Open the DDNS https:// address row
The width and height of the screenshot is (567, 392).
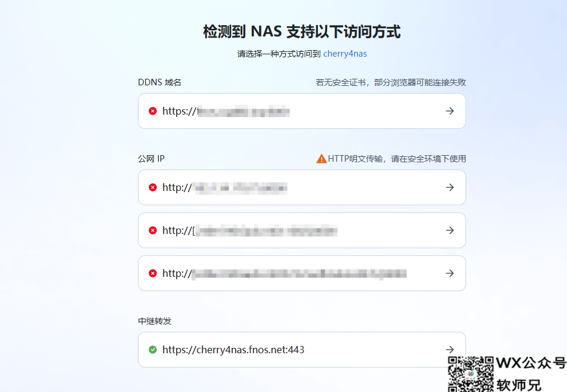pyautogui.click(x=301, y=111)
